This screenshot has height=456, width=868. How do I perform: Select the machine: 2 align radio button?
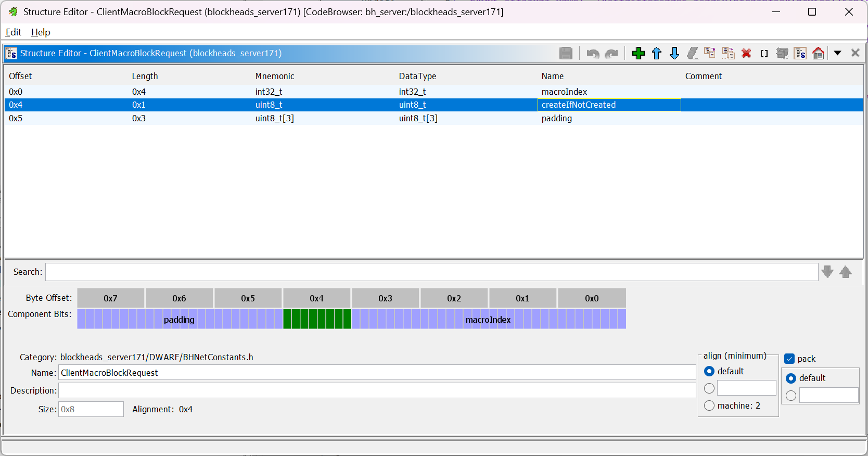click(x=709, y=406)
